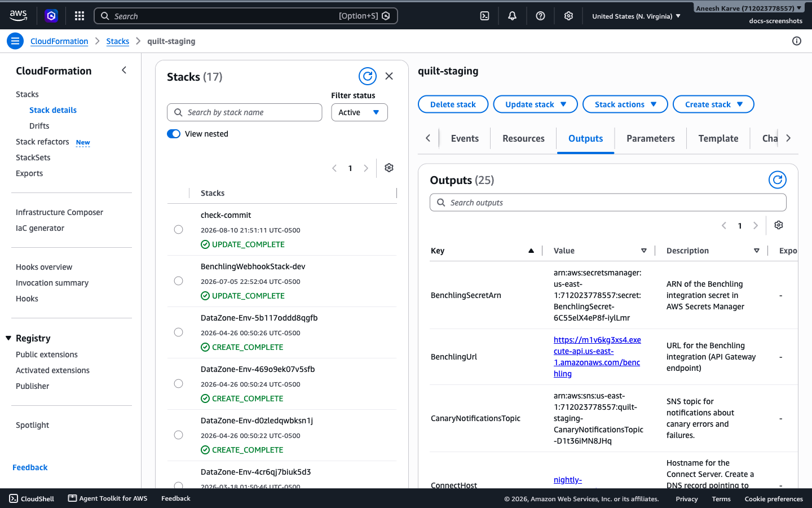Go to next page of Stacks list
The image size is (812, 508).
366,168
